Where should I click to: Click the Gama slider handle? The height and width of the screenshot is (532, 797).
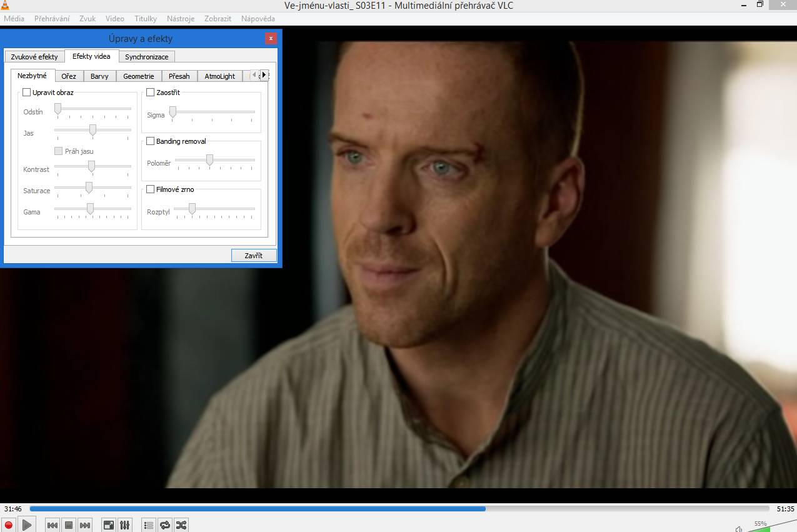point(90,209)
